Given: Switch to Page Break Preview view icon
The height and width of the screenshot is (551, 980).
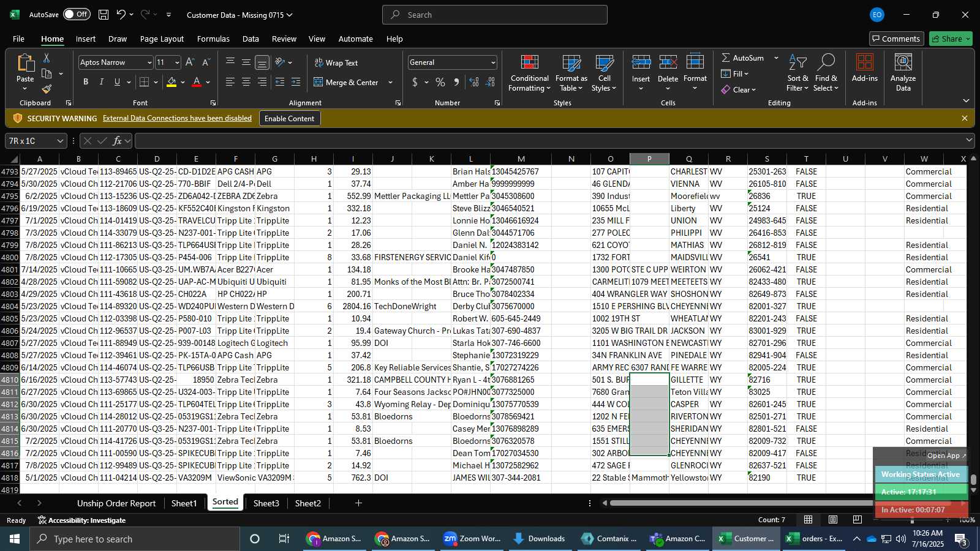Looking at the screenshot, I should point(857,520).
